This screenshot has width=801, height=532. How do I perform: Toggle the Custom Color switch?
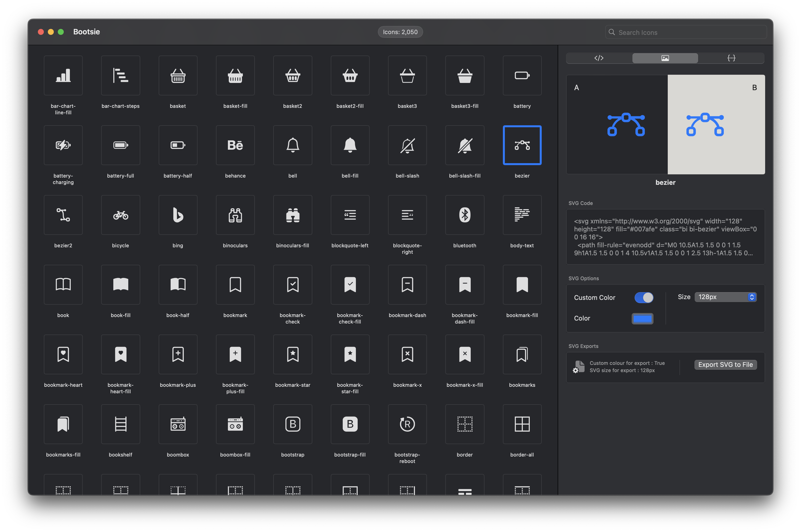(644, 298)
